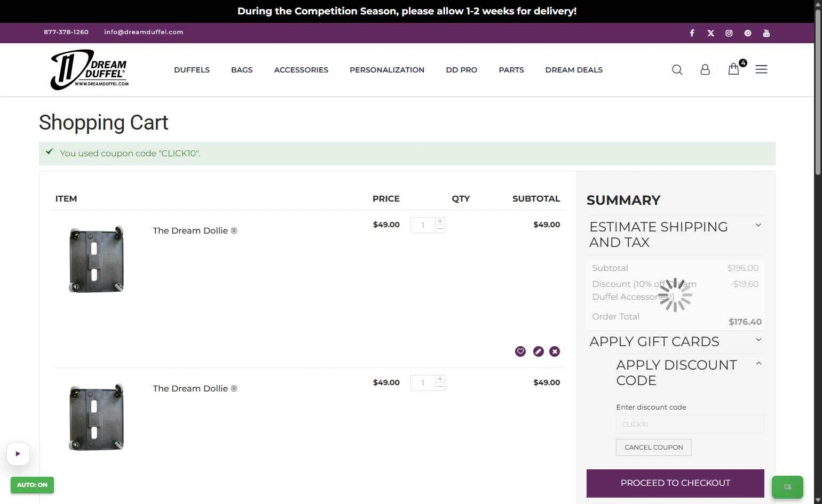Image resolution: width=822 pixels, height=504 pixels.
Task: Open the Instagram social icon
Action: [x=729, y=33]
